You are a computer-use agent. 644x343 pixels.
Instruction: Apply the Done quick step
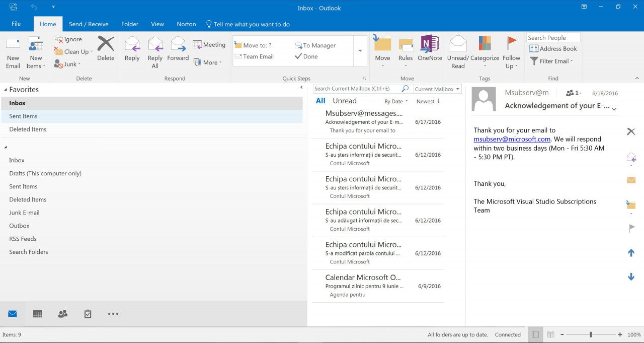tap(306, 56)
